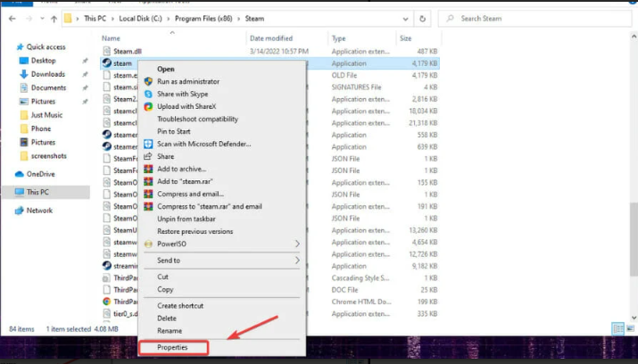Click the Back navigation arrow
The width and height of the screenshot is (638, 364).
[x=12, y=19]
